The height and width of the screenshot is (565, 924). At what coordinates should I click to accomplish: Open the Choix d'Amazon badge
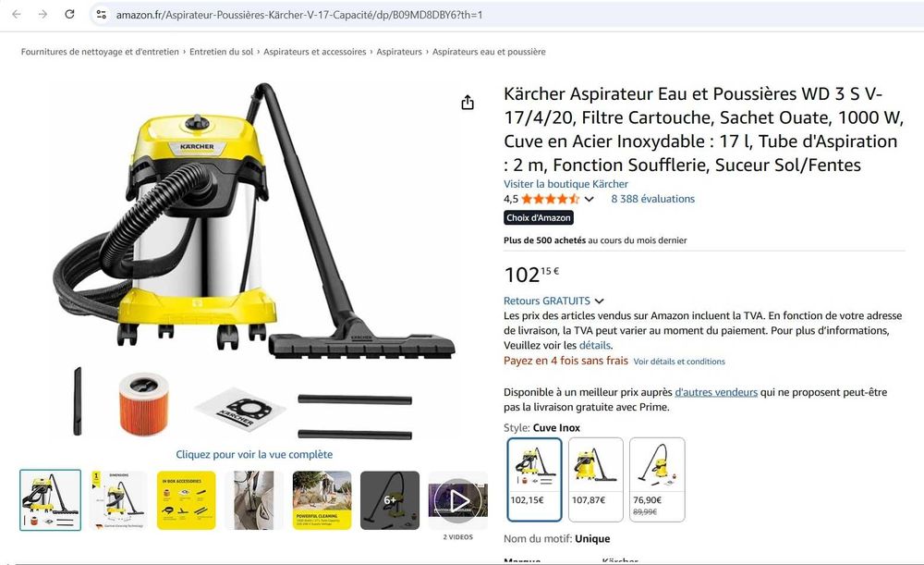point(539,217)
